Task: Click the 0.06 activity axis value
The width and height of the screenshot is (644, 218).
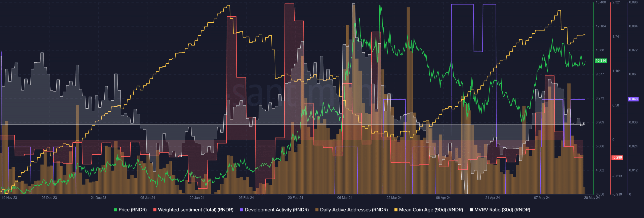Action: coord(632,74)
